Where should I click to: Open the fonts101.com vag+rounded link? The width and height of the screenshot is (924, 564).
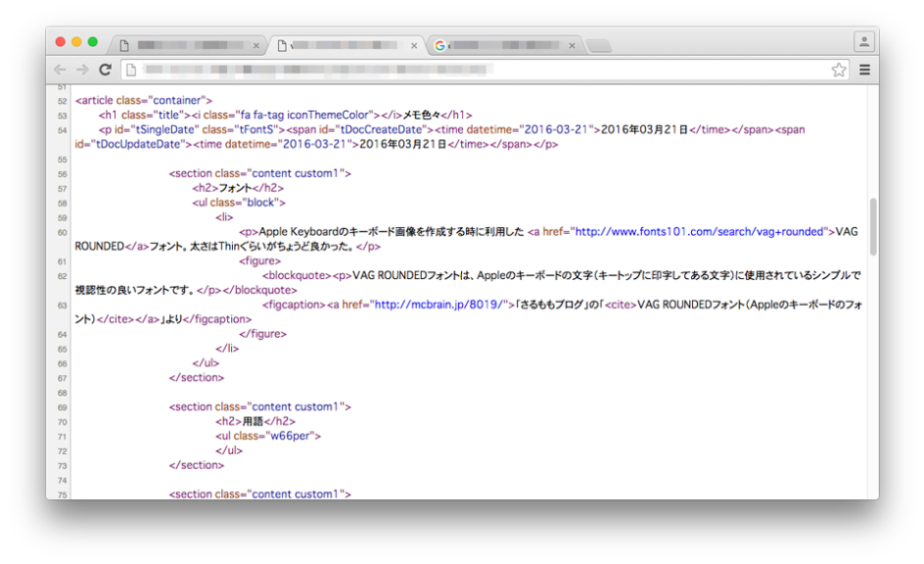point(698,232)
